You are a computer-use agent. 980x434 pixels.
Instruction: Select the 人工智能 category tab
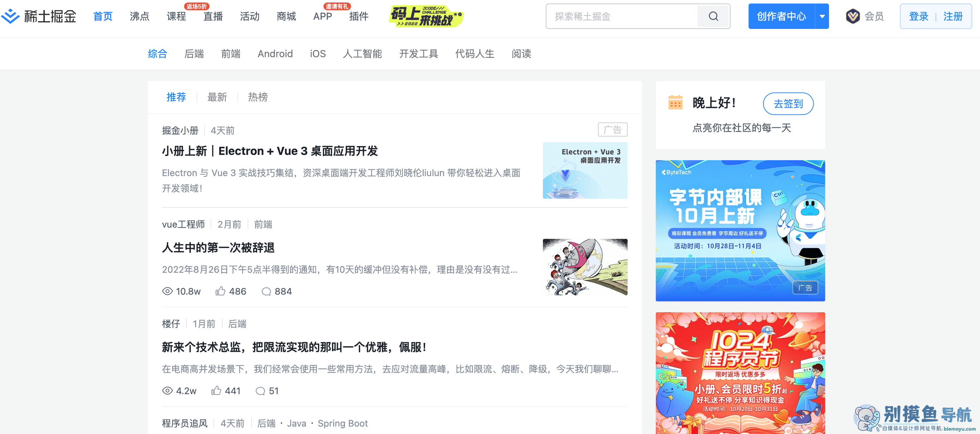point(362,54)
